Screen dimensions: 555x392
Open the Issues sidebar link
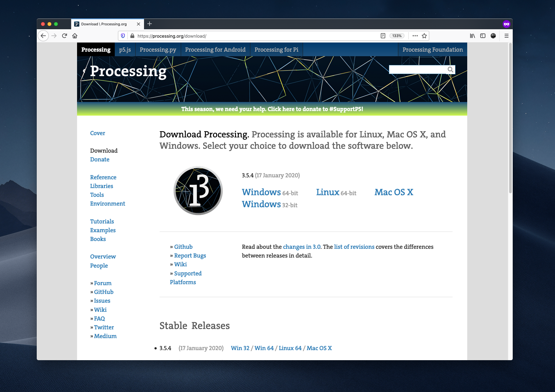(102, 301)
